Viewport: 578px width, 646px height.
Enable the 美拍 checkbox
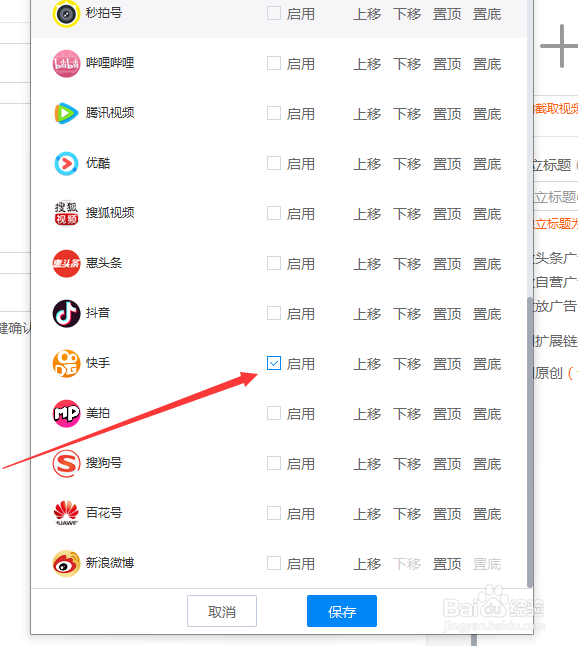click(274, 413)
